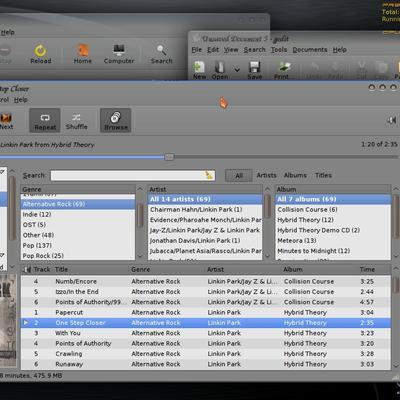The width and height of the screenshot is (400, 400).
Task: Clear search with the broom icon
Action: [x=209, y=175]
